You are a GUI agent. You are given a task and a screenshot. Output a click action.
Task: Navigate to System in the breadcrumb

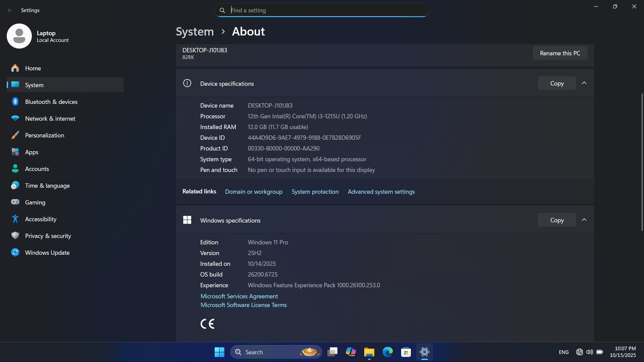pos(195,32)
